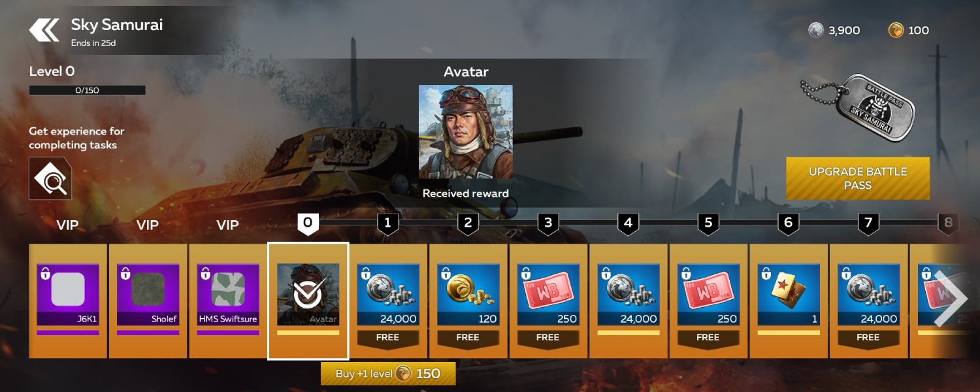Click the level experience progress bar

87,90
